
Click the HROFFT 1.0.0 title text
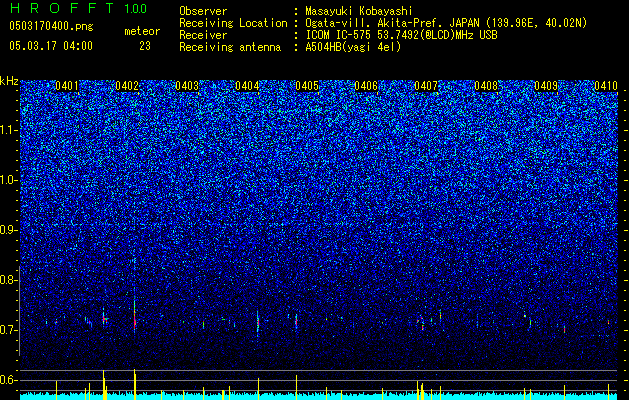point(78,8)
